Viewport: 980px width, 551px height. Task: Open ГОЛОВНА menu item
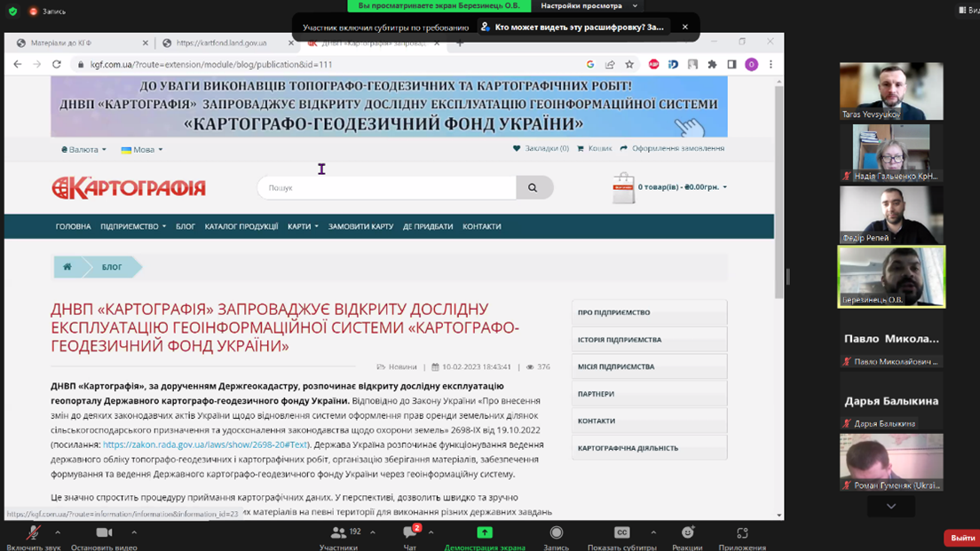coord(73,226)
